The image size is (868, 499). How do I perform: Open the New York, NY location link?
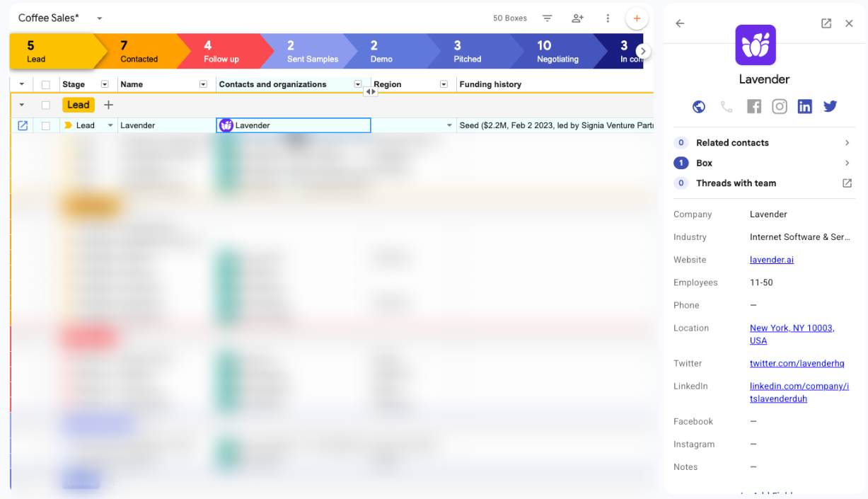[x=792, y=328]
